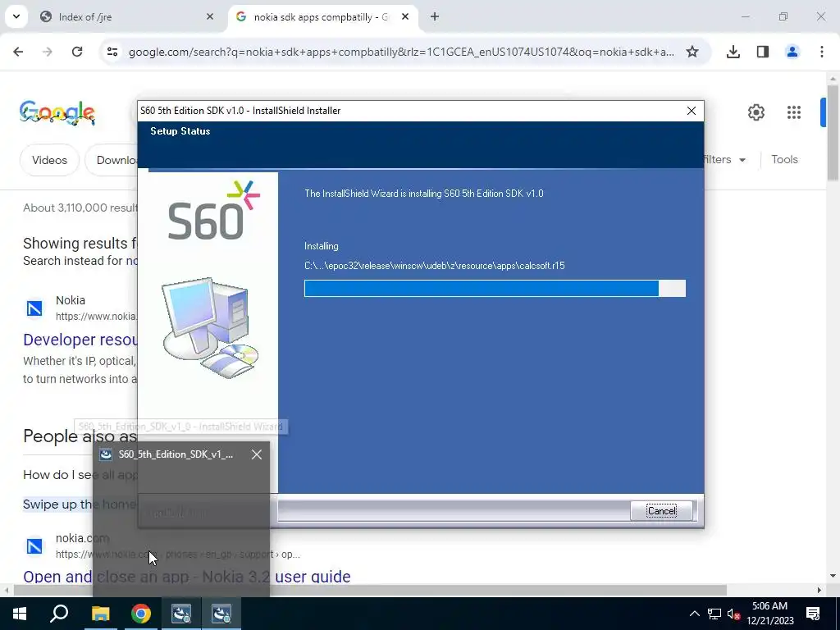Screen dimensions: 840x630
Task: Click the horizontal page scrollbar
Action: click(x=370, y=591)
